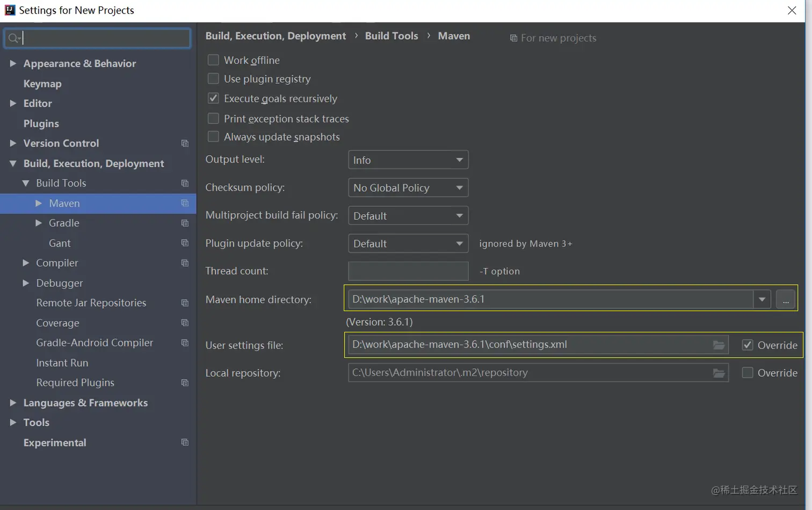The width and height of the screenshot is (812, 510).
Task: Expand Appearance & Behavior tree node
Action: pyautogui.click(x=13, y=63)
